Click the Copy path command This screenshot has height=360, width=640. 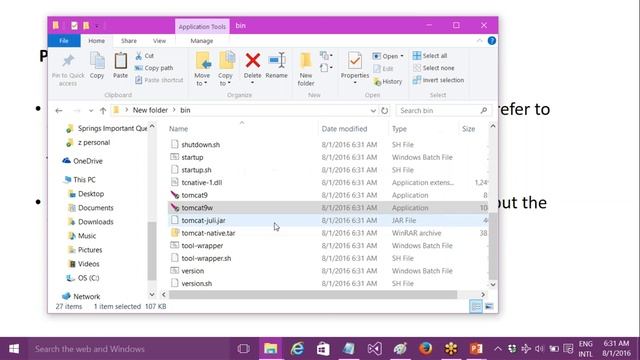pyautogui.click(x=154, y=68)
